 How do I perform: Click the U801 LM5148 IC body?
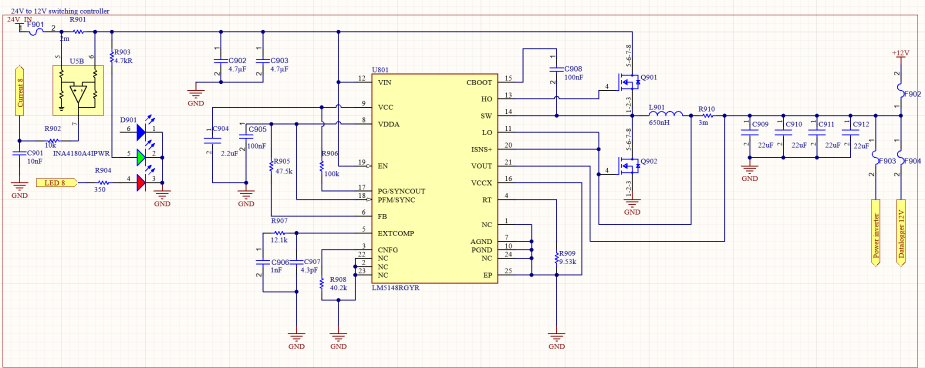tap(436, 179)
